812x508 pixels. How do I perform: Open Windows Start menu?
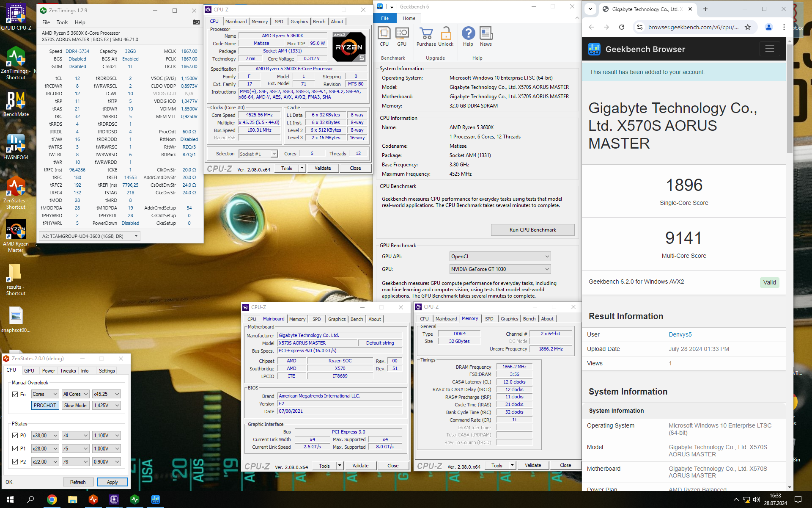pos(10,500)
